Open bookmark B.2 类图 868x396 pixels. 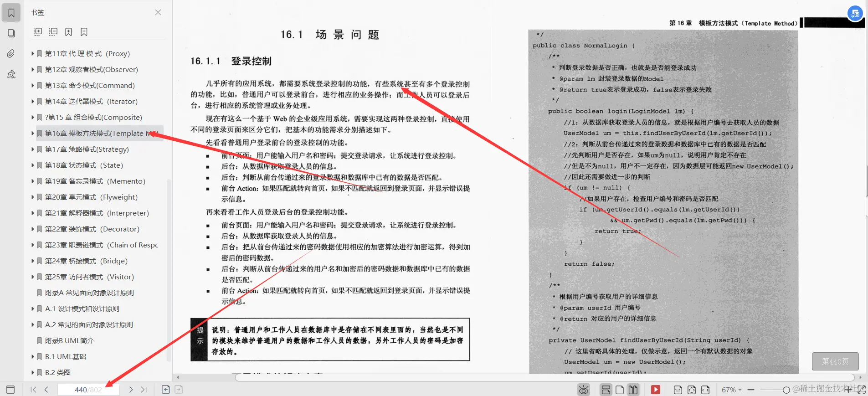(58, 372)
